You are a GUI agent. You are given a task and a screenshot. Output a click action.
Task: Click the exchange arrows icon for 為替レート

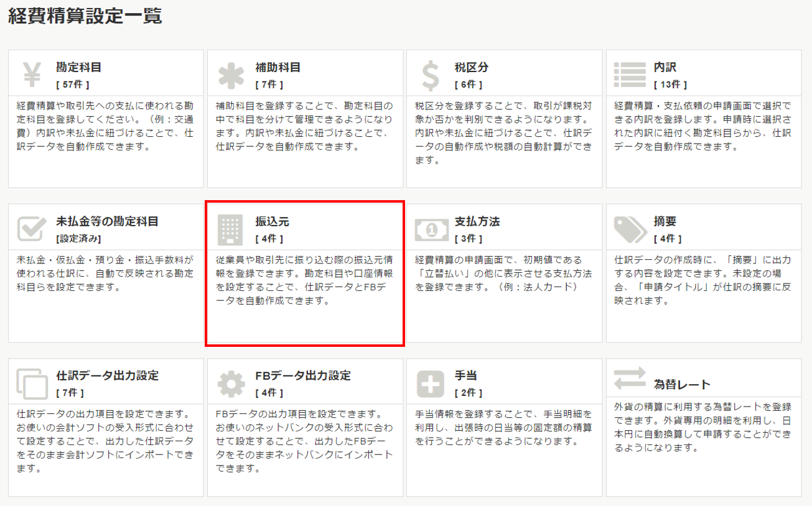pos(630,379)
